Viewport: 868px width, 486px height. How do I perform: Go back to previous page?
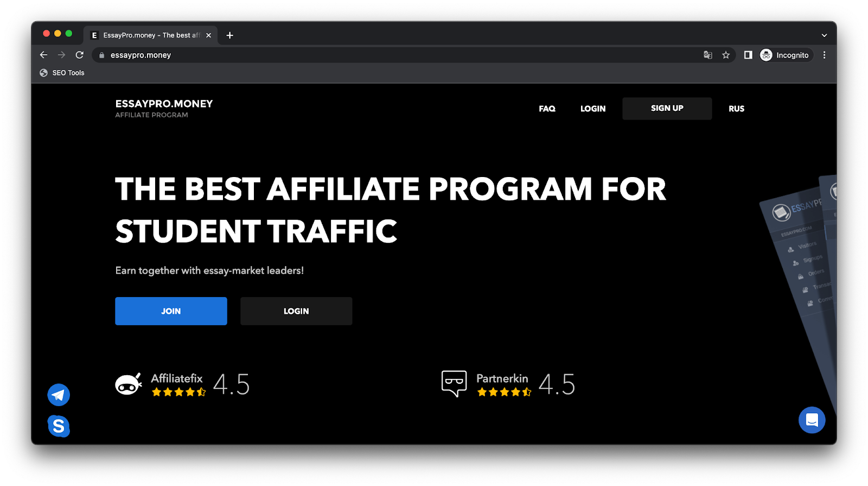coord(43,55)
